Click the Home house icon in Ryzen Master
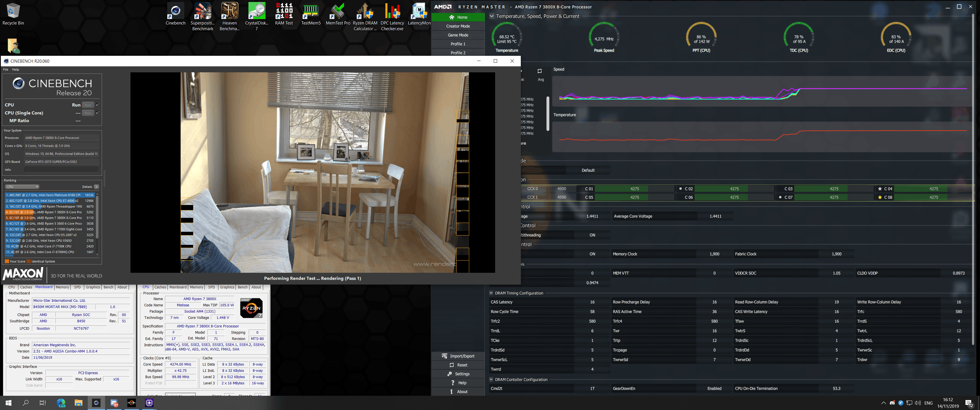 point(452,17)
